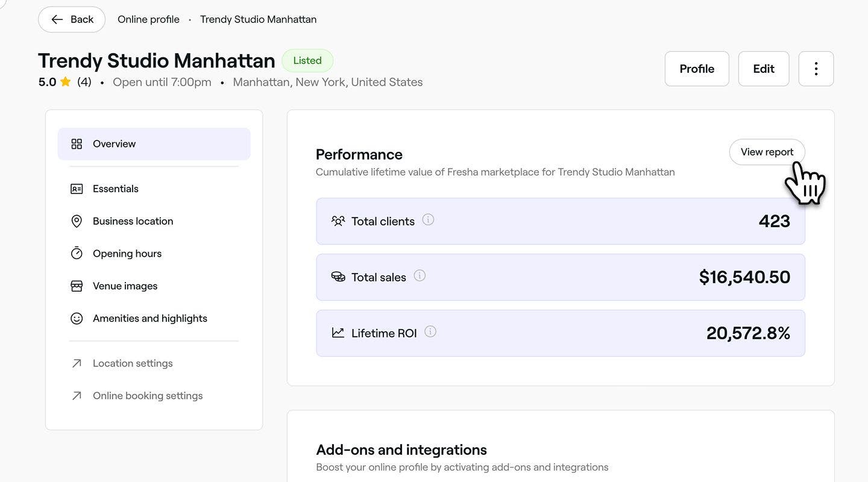Viewport: 868px width, 482px height.
Task: Click the Cumulative lifetime value description
Action: click(x=495, y=172)
